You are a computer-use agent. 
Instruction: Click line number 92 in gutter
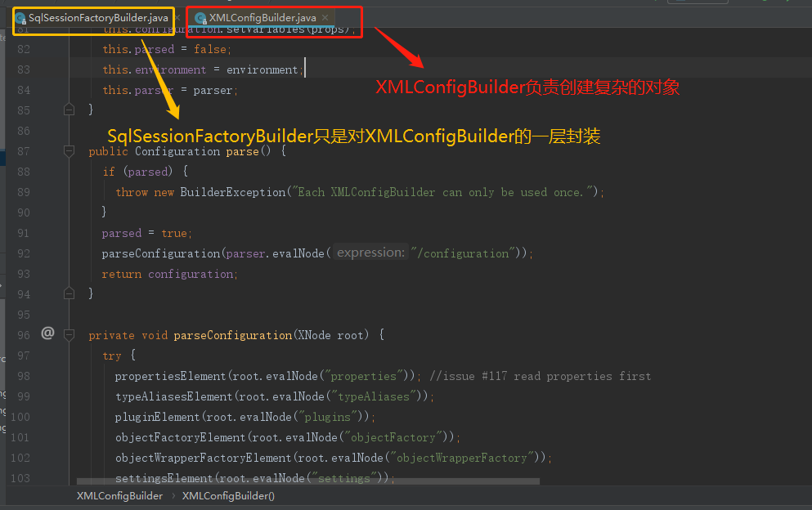(24, 253)
